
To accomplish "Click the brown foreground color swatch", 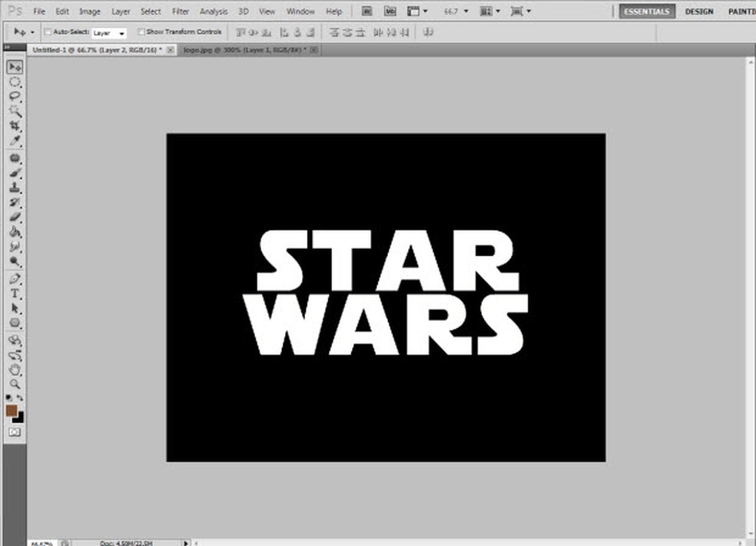I will tap(12, 411).
